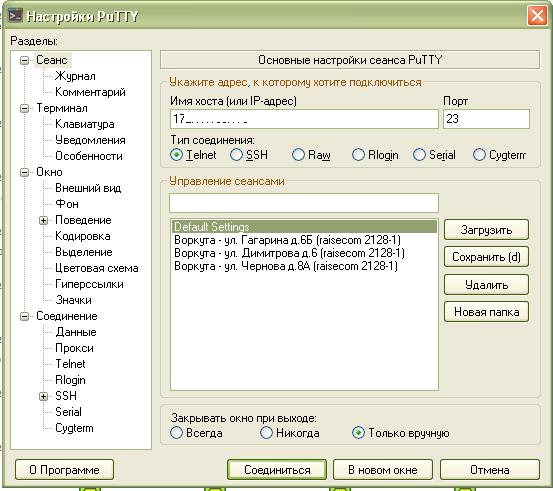Open the Соединение category
Viewport: 553px width, 491px height.
pyautogui.click(x=67, y=316)
